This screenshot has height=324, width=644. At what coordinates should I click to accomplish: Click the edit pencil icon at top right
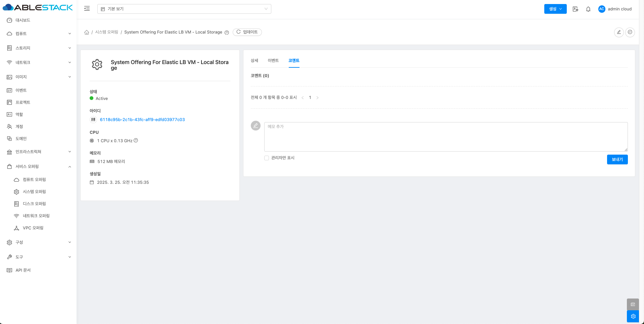click(618, 32)
